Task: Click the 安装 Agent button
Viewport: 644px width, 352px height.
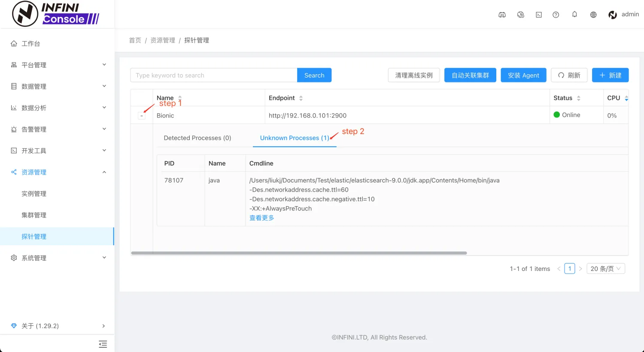Action: (x=523, y=75)
